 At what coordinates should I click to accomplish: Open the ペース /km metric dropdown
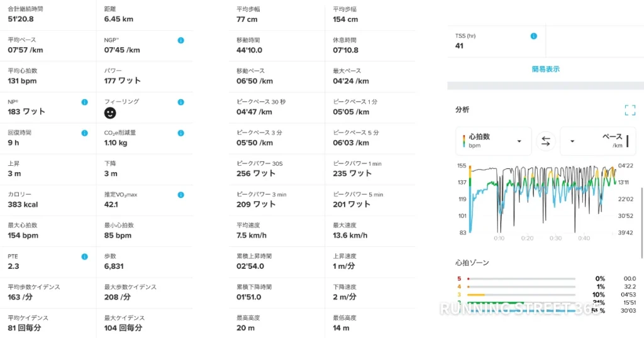click(x=598, y=141)
